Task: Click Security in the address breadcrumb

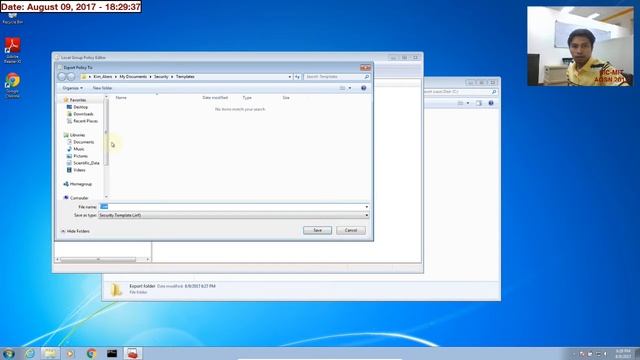Action: [161, 77]
